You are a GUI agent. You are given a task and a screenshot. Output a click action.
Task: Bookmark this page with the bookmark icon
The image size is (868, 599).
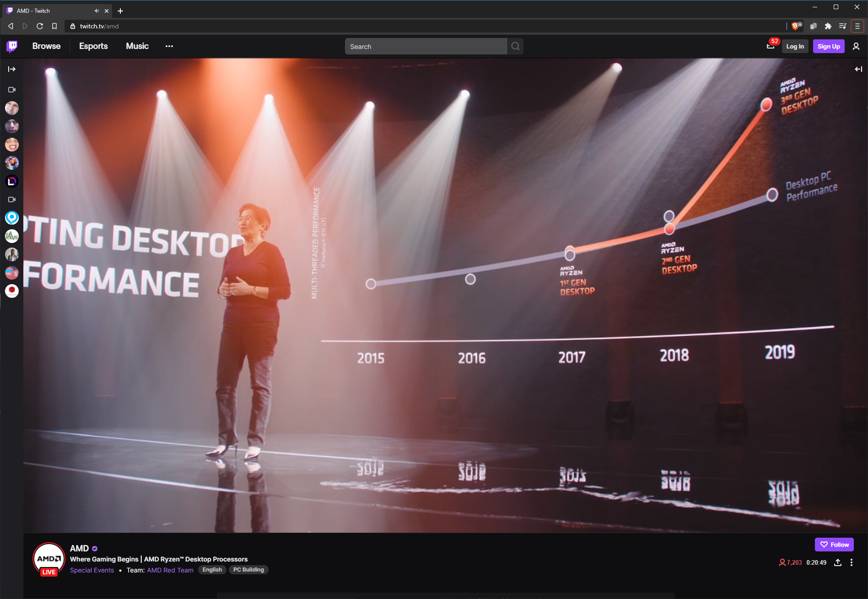54,26
